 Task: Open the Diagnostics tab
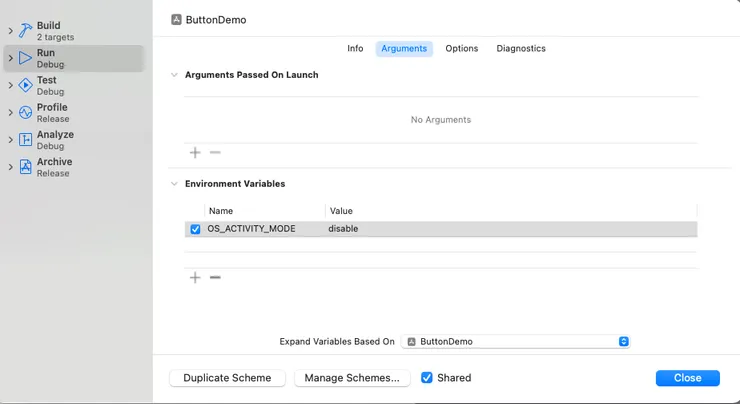click(x=521, y=48)
